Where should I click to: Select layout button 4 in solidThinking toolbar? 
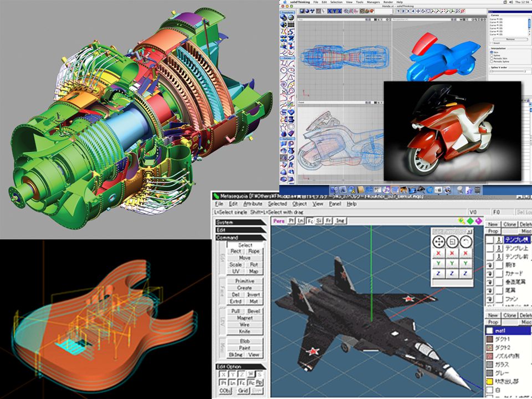(x=413, y=11)
